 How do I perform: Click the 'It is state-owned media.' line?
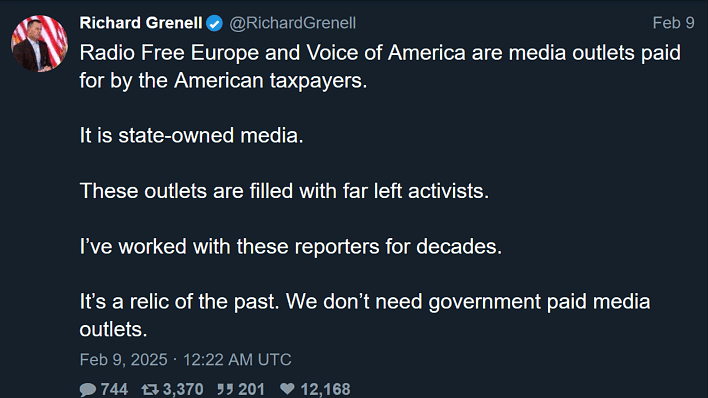point(191,136)
